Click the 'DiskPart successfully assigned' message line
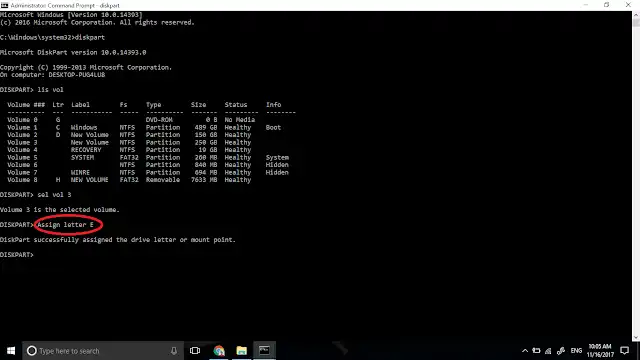Screen dimensions: 640x360 coord(118,240)
